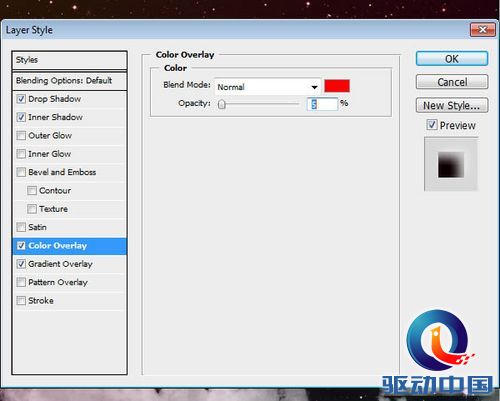
Task: Click the Opacity slider handle
Action: pos(222,105)
